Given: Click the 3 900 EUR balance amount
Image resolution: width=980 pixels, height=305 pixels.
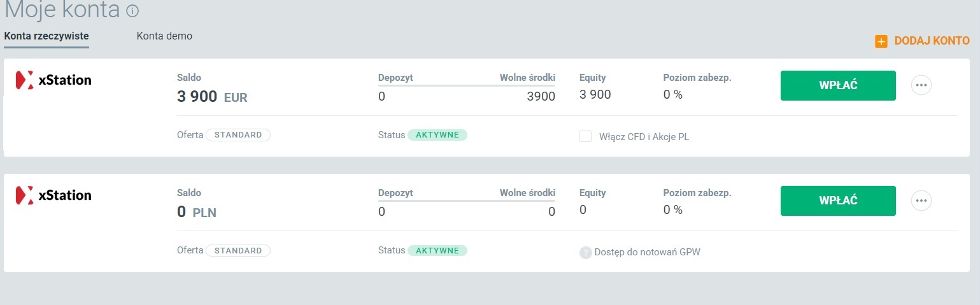Looking at the screenshot, I should pos(212,97).
